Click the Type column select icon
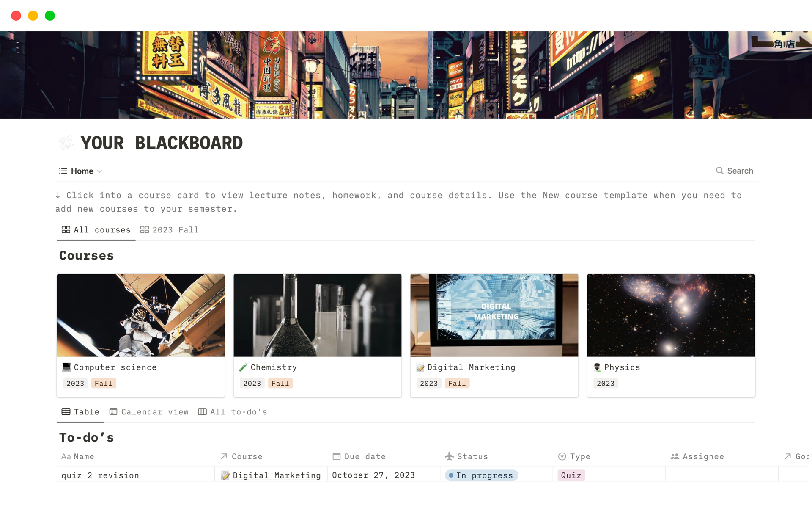 click(562, 456)
